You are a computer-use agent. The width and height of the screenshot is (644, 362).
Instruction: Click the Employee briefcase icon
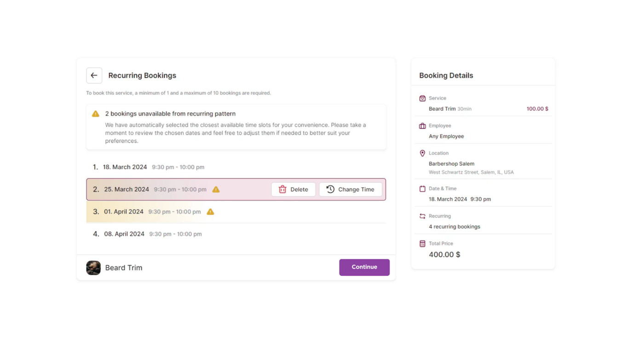422,126
